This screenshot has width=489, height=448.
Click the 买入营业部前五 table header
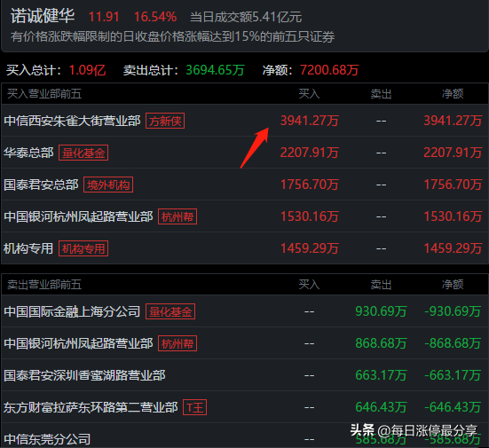point(44,94)
